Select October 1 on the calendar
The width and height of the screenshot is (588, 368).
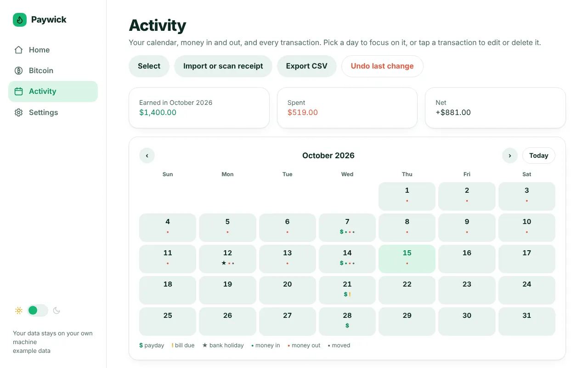[407, 196]
